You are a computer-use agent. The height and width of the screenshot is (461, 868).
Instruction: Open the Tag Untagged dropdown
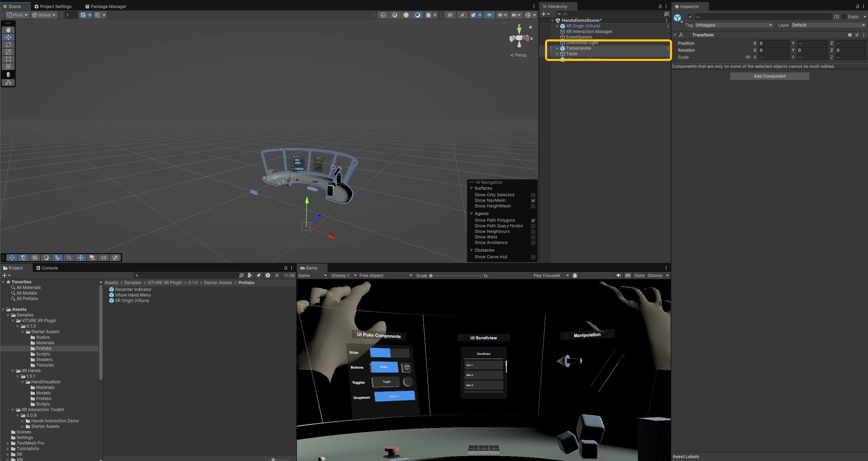click(733, 25)
